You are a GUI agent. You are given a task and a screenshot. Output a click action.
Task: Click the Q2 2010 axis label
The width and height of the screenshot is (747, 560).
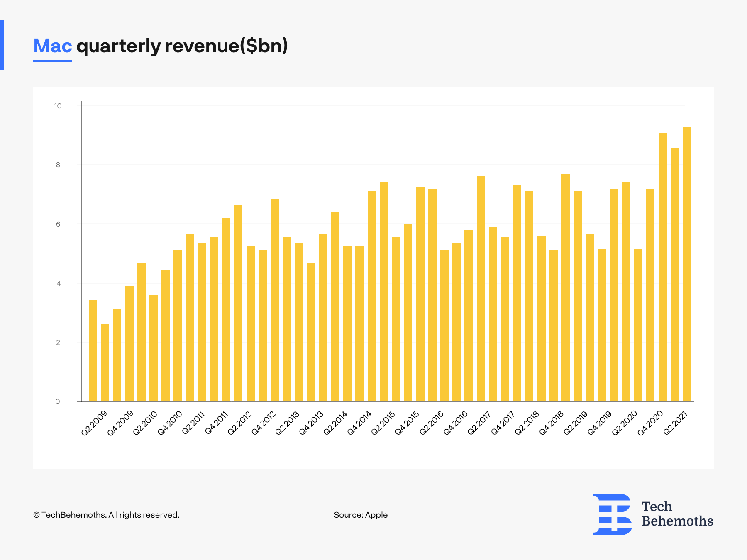coord(145,423)
